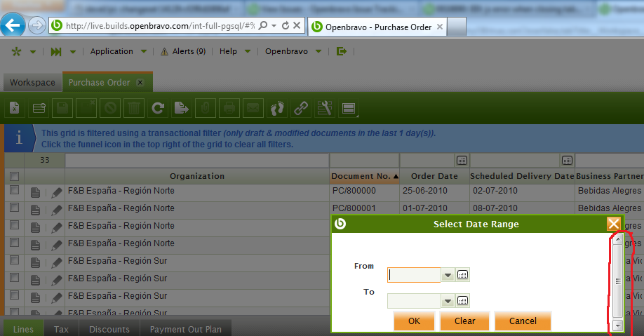Sort by the Organization column header
The width and height of the screenshot is (644, 336).
[197, 176]
